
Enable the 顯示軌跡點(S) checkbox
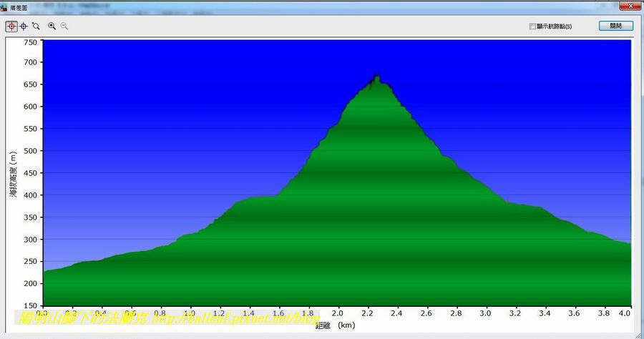click(532, 26)
